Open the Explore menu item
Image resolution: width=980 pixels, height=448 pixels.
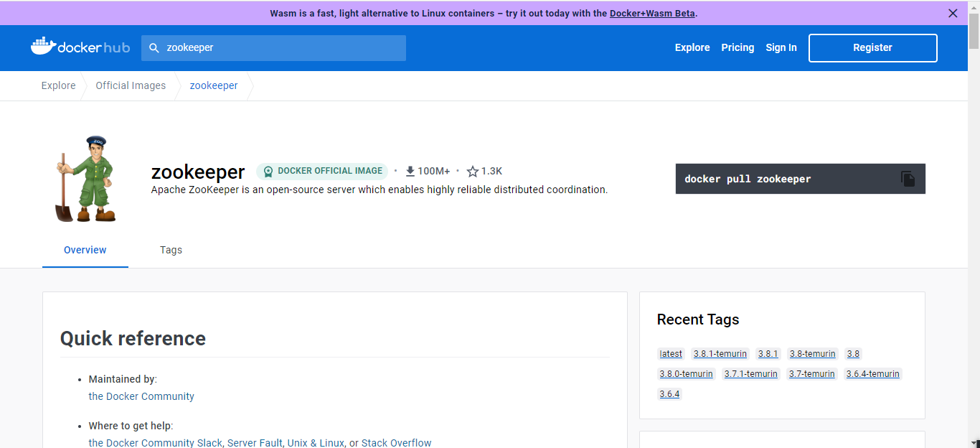pyautogui.click(x=692, y=47)
